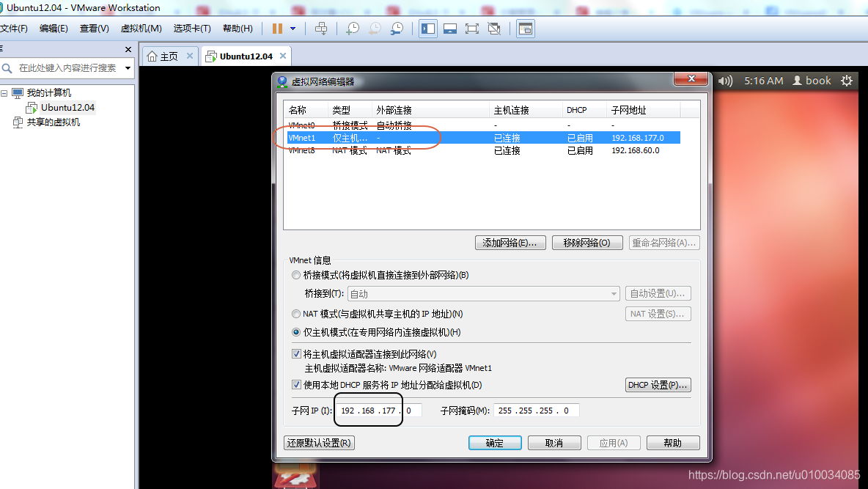The height and width of the screenshot is (489, 868).
Task: Close the library sidebar panel
Action: pyautogui.click(x=128, y=49)
